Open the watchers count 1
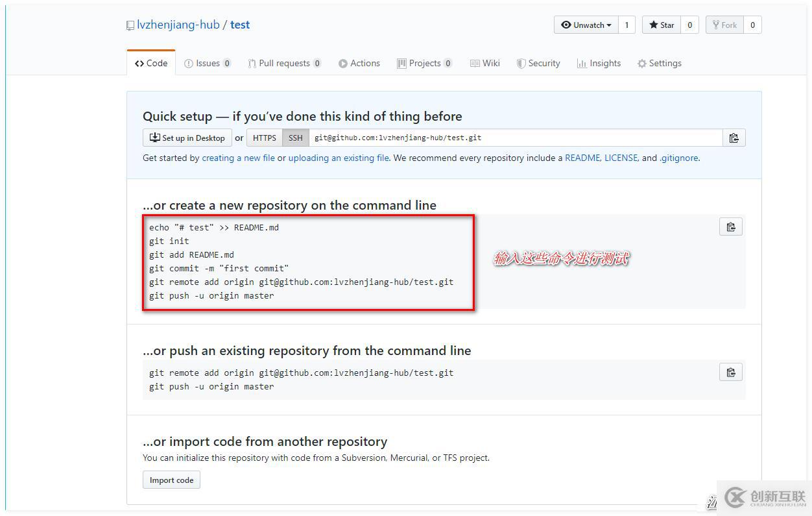Screen dimensions: 812x516 [x=627, y=25]
